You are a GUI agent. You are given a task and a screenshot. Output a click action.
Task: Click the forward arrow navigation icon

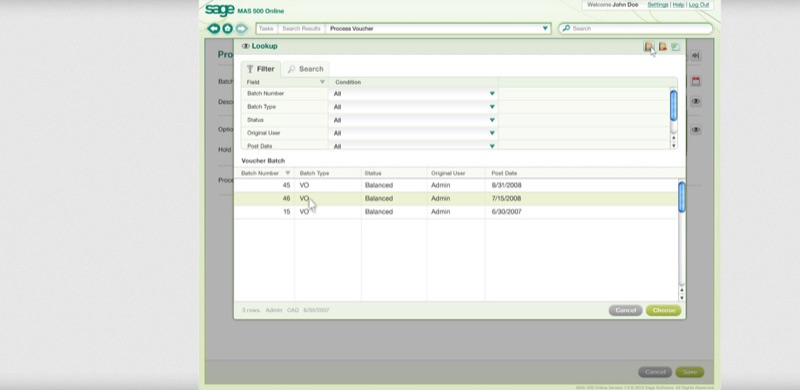click(x=241, y=29)
